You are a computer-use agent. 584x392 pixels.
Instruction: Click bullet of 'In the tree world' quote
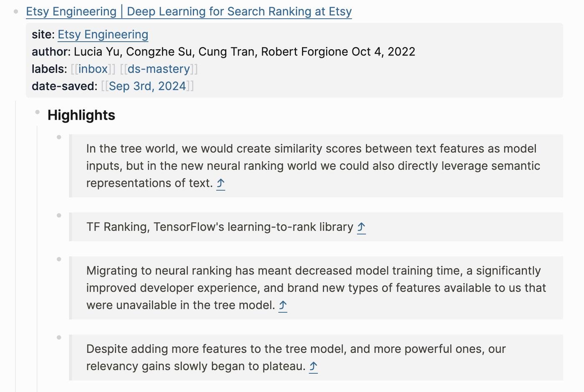point(59,137)
